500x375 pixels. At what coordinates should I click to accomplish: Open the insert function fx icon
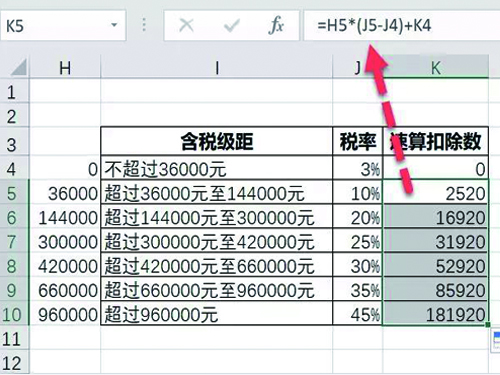point(276,25)
